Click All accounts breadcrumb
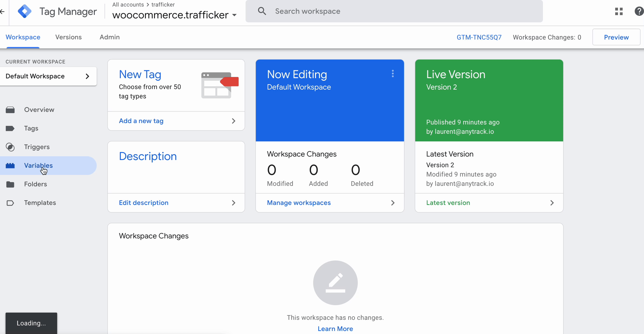644x334 pixels. pos(128,4)
